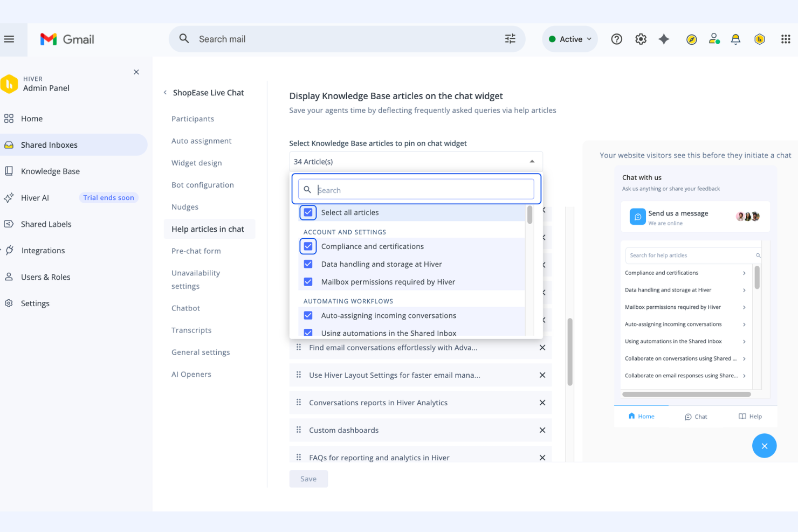The height and width of the screenshot is (532, 798).
Task: Open Unavailability settings
Action: 196,280
